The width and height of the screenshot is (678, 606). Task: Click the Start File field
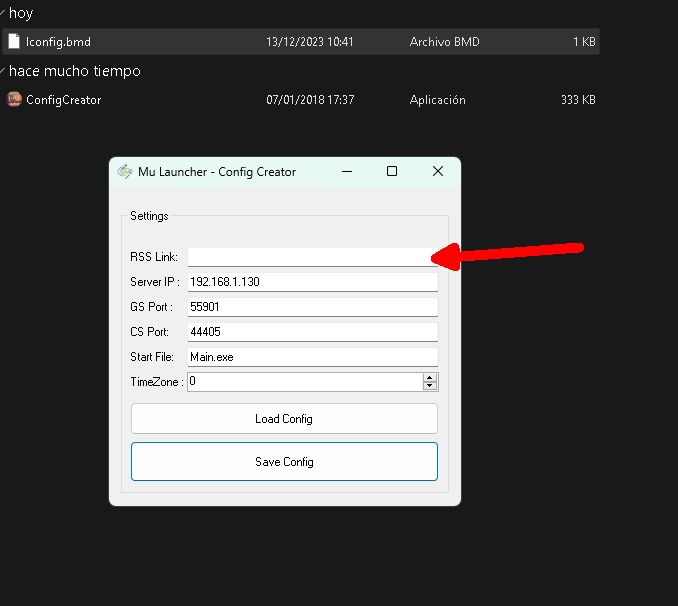point(313,357)
